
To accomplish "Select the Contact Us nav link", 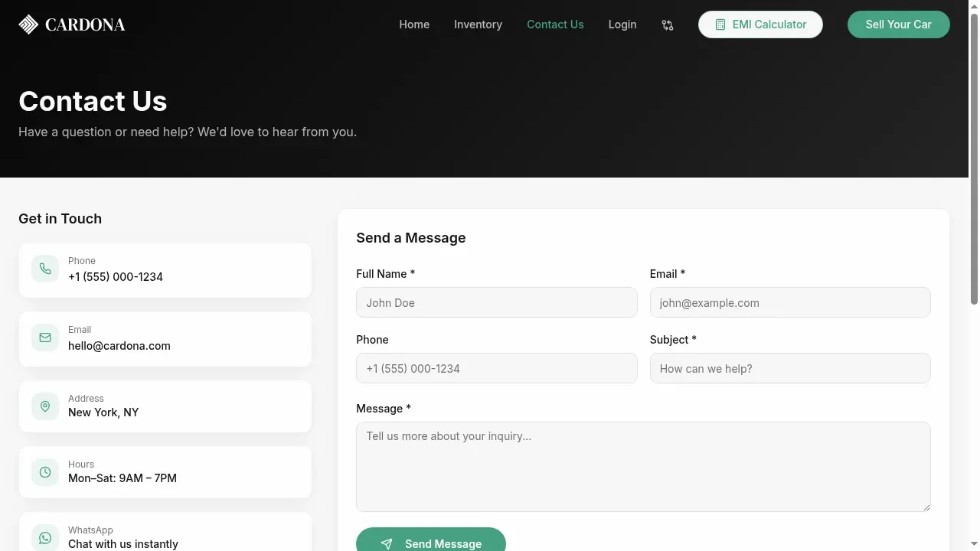I will 555,24.
